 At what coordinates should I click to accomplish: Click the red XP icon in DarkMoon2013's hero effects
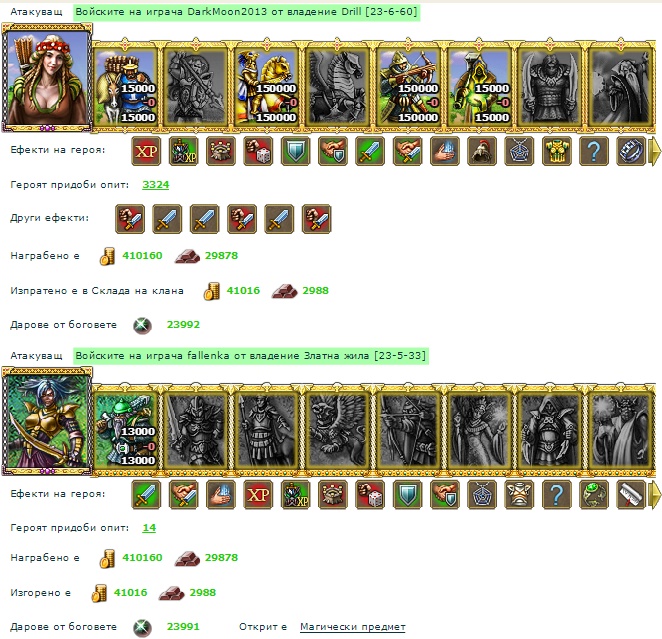(146, 151)
